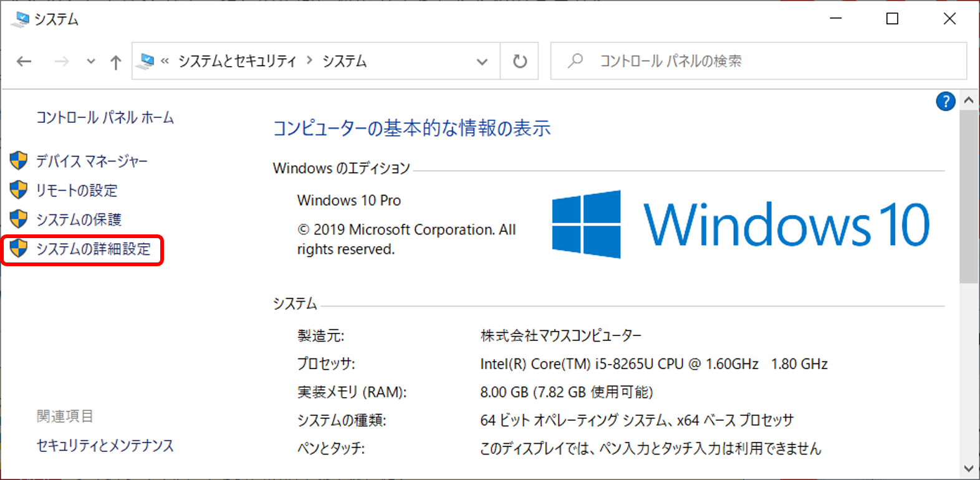Click the magnifier search icon
The height and width of the screenshot is (480, 980).
pyautogui.click(x=575, y=60)
